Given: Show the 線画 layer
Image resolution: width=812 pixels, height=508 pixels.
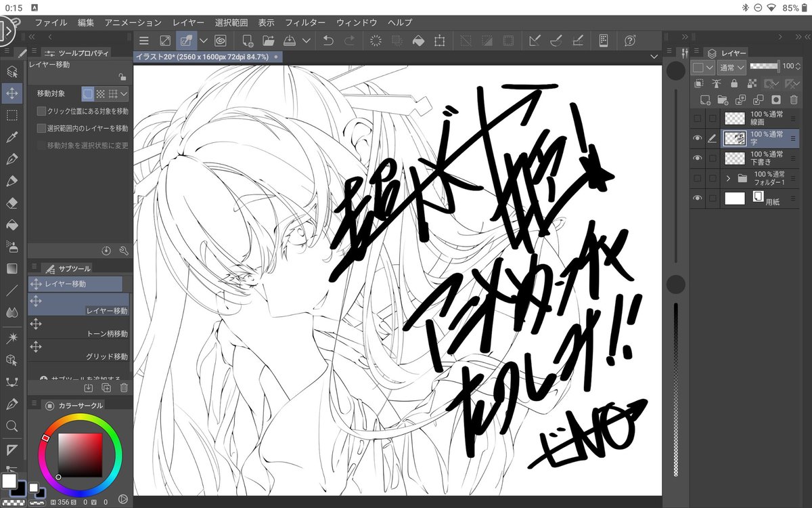Looking at the screenshot, I should point(698,119).
